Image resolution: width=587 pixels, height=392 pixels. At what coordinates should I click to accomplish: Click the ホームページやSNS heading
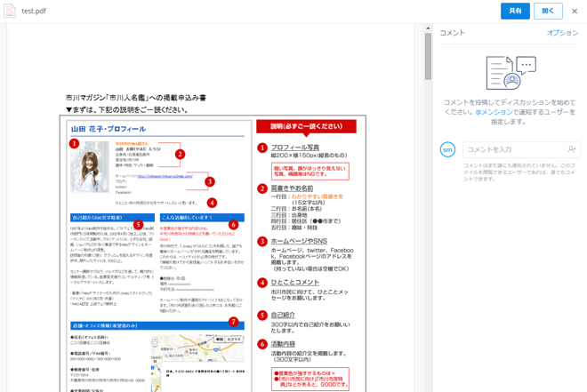(x=299, y=241)
